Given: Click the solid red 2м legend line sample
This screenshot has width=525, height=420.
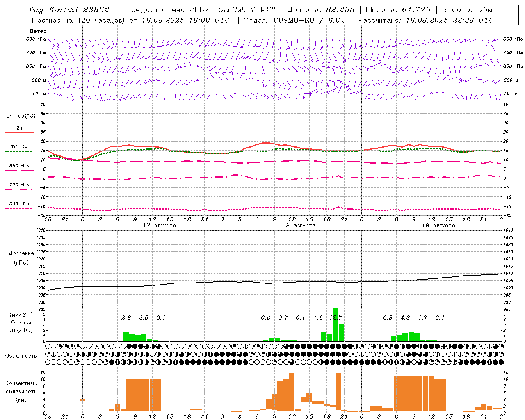Looking at the screenshot, I should coord(19,133).
